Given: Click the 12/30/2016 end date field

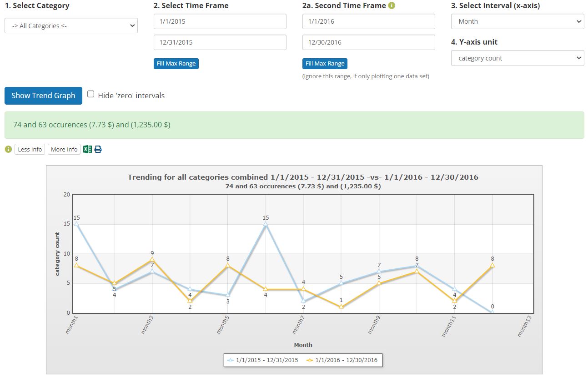Looking at the screenshot, I should pos(368,42).
